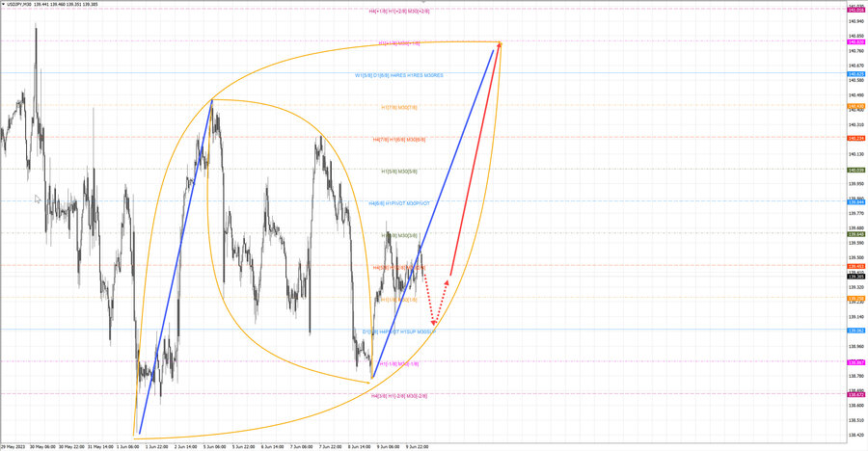Click the 'H1[-1/8] M30[-1/8]' level label
The image size is (868, 451).
point(399,364)
